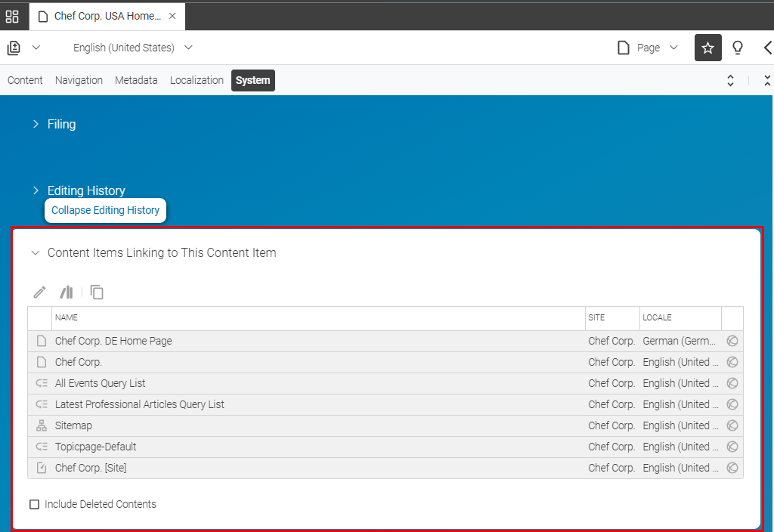The image size is (774, 532).
Task: Collapse Content Items Linking to This Content Item
Action: click(x=36, y=252)
